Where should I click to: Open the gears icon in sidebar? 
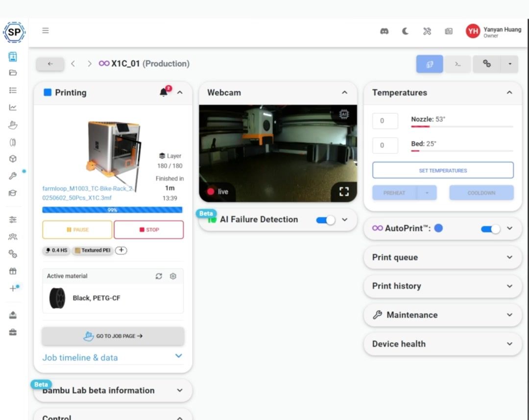pyautogui.click(x=13, y=254)
